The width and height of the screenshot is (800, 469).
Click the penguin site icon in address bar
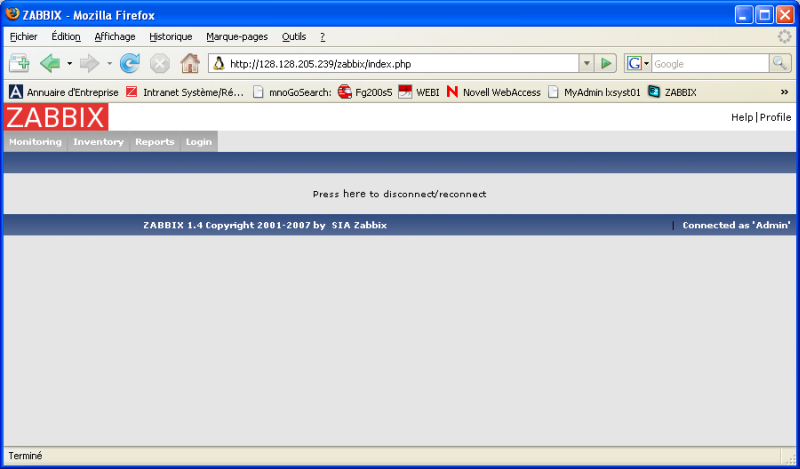point(219,63)
